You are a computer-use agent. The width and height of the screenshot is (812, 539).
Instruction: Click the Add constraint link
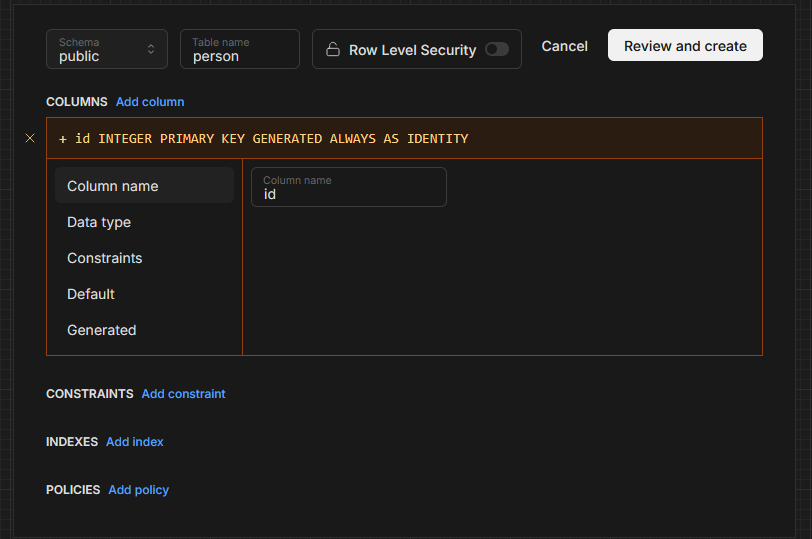(x=183, y=394)
